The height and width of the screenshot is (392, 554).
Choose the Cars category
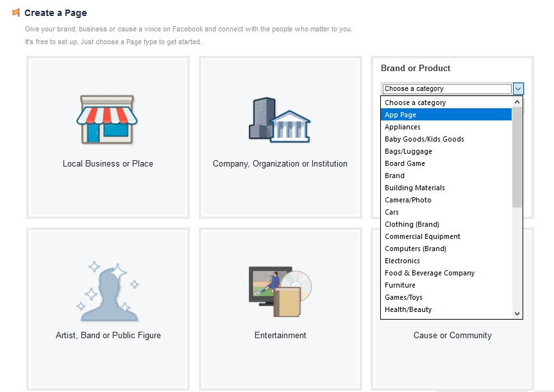point(446,212)
